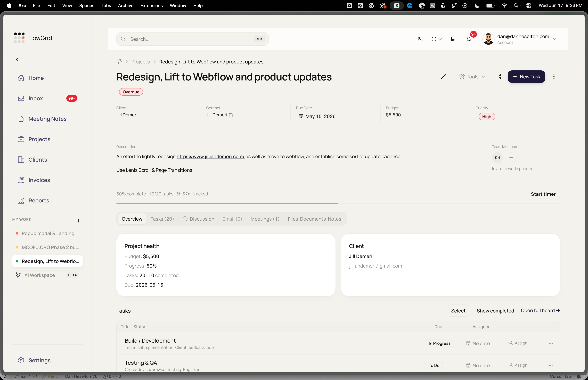The image size is (588, 380).
Task: Open more options for Testing & QA
Action: pos(551,365)
